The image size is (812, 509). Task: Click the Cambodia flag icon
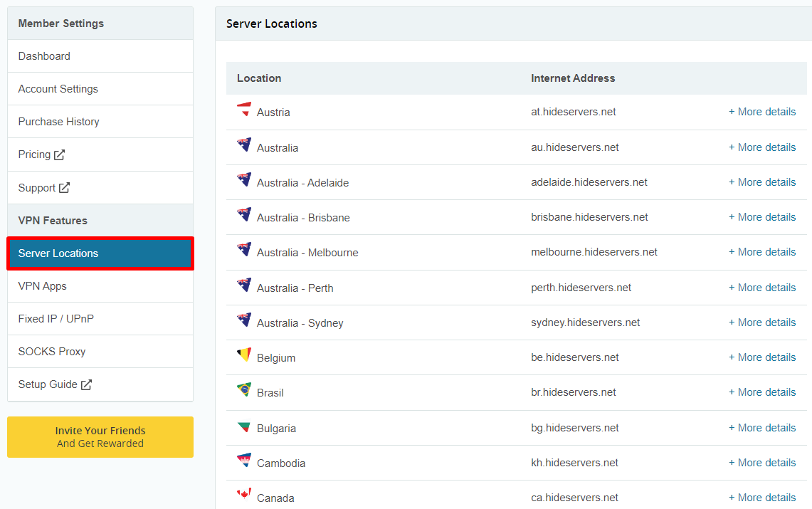pos(244,460)
